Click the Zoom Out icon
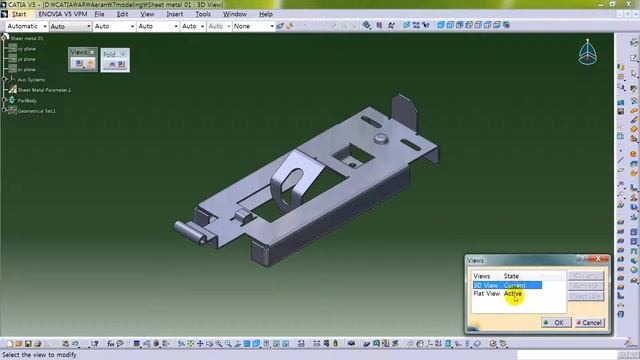 coord(228,344)
